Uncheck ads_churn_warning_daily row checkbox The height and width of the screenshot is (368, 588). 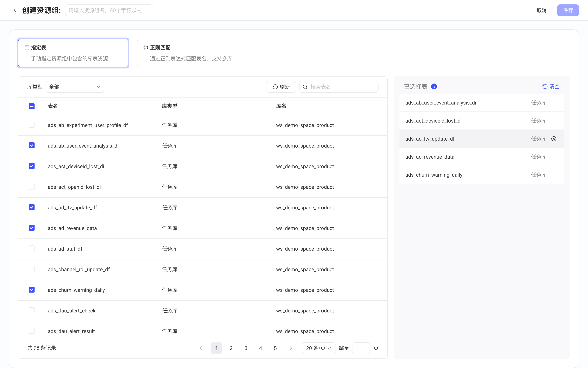click(32, 290)
